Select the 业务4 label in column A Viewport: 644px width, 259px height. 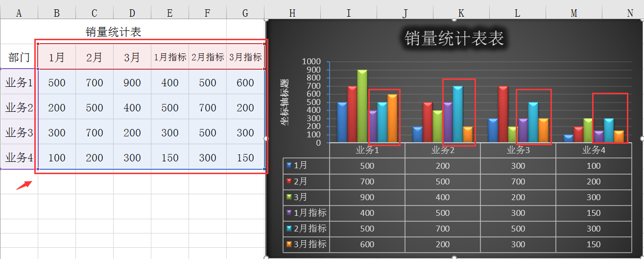19,157
